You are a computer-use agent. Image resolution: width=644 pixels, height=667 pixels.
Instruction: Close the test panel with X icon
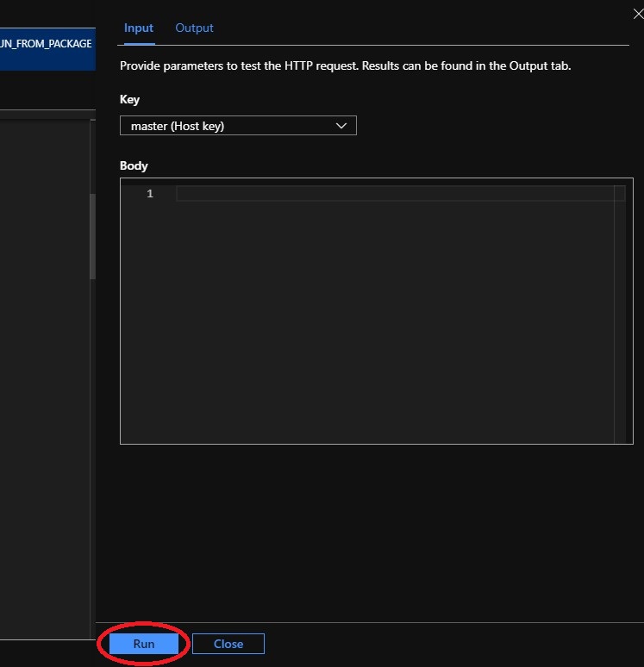coord(638,14)
